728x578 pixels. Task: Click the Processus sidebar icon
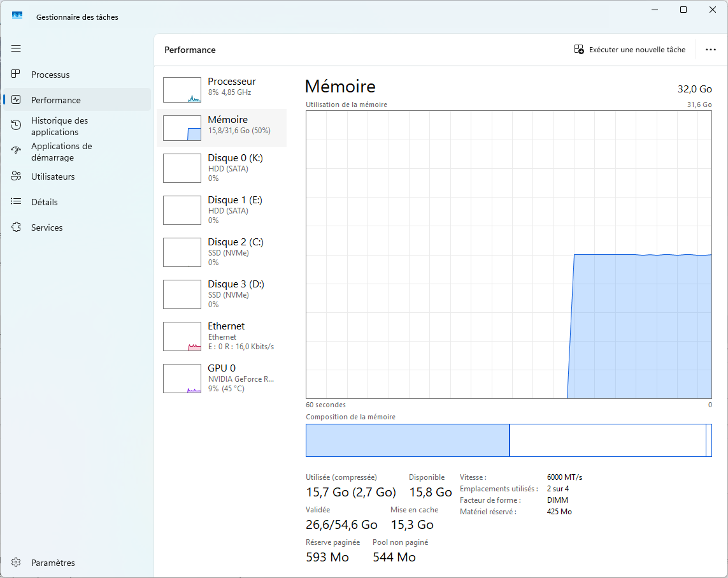click(17, 75)
